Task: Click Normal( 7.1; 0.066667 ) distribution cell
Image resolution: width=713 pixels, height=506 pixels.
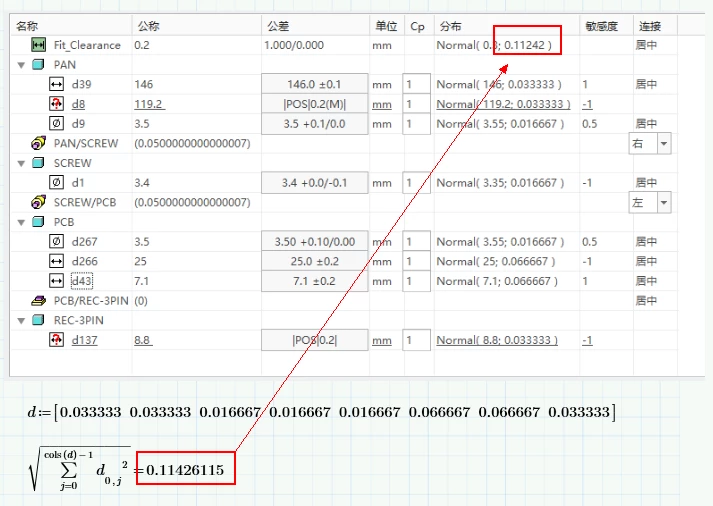Action: click(497, 281)
